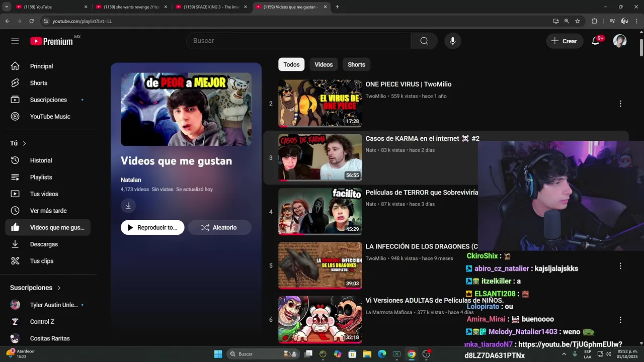Open YouTube Music in the sidebar

(48, 116)
